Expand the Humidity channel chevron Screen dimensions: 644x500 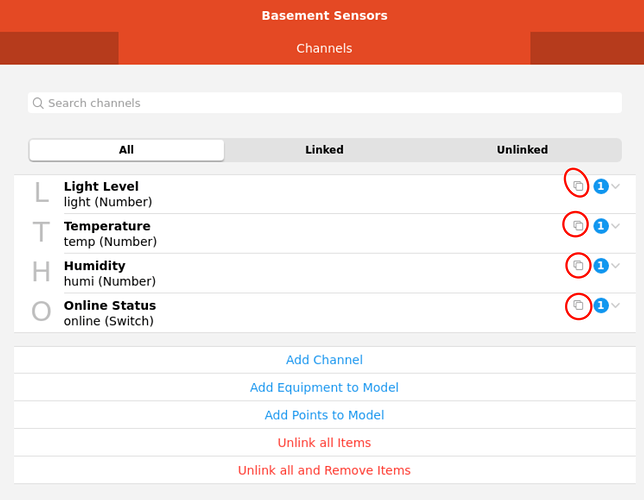point(616,266)
